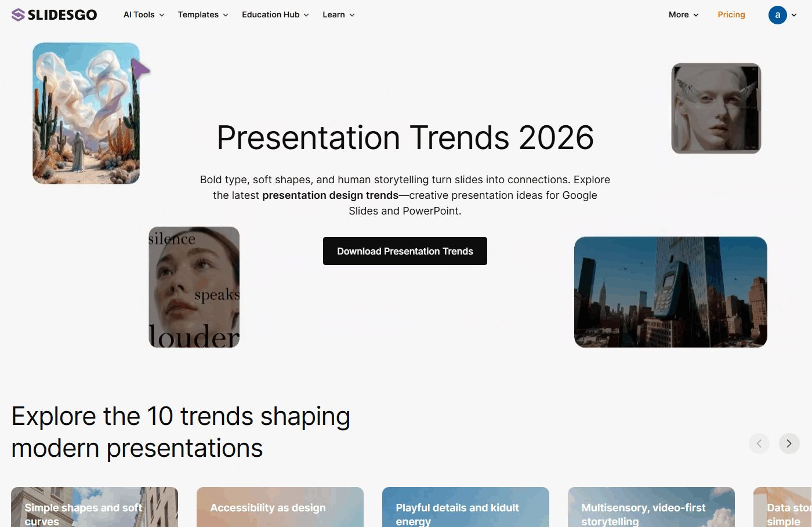
Task: Click the purple cursor arrow graphic
Action: point(140,69)
